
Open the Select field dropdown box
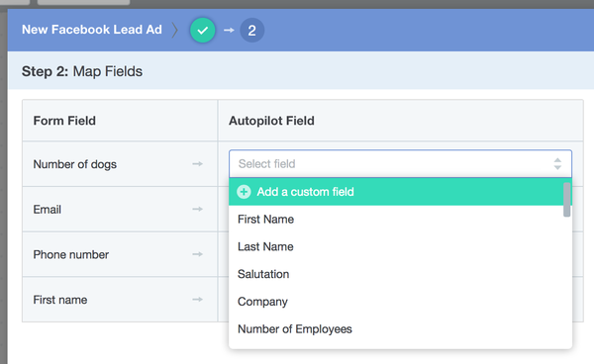click(x=400, y=164)
